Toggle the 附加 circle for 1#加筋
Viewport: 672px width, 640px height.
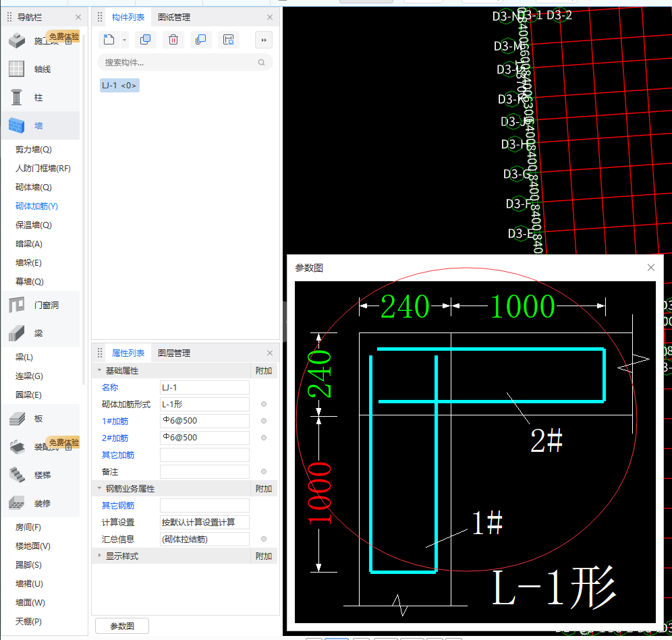point(264,421)
